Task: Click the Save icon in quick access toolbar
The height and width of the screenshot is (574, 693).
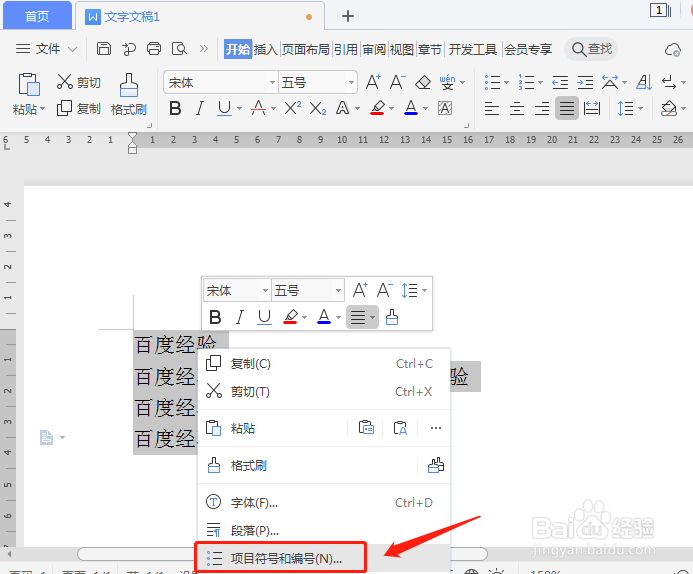Action: tap(104, 49)
